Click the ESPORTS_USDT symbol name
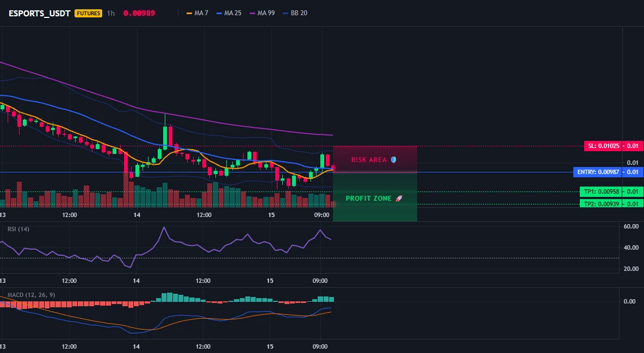Image resolution: width=644 pixels, height=353 pixels. pyautogui.click(x=39, y=13)
